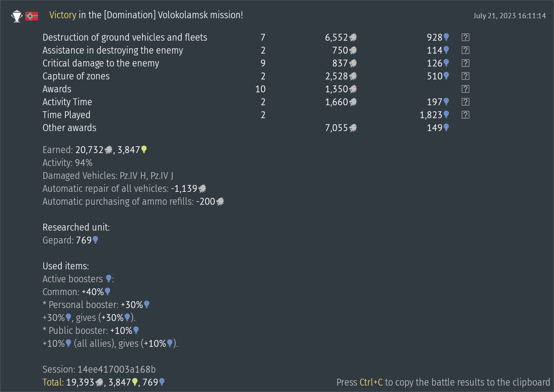Screen dimensions: 554x392
Task: Click the research bulb next to Gepard
Action: [96, 240]
